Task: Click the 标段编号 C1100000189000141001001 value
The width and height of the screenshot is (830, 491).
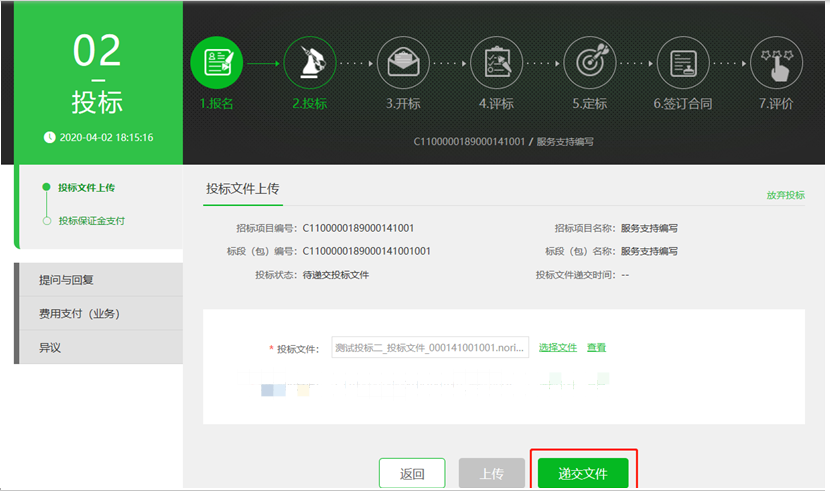Action: 366,251
